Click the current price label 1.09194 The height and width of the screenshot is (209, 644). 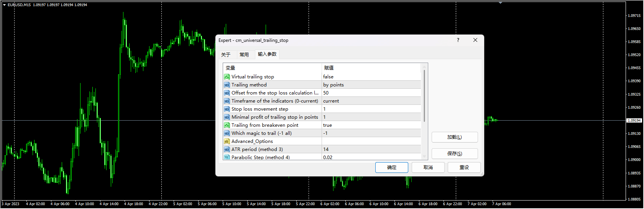click(x=634, y=121)
